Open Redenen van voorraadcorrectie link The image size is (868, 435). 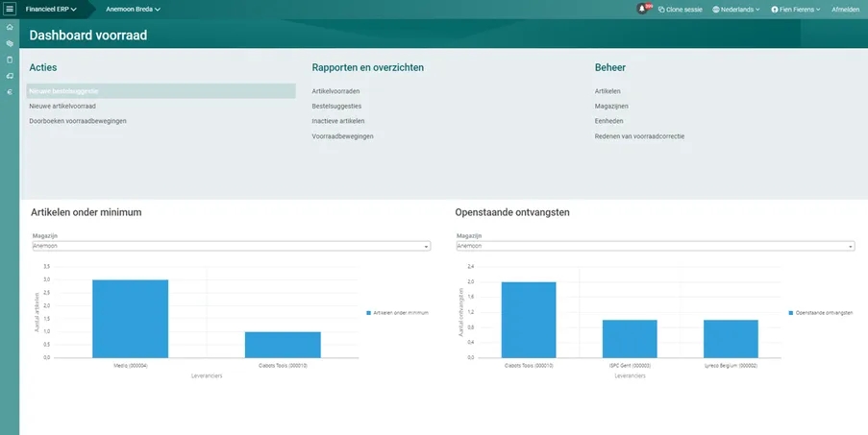point(639,136)
